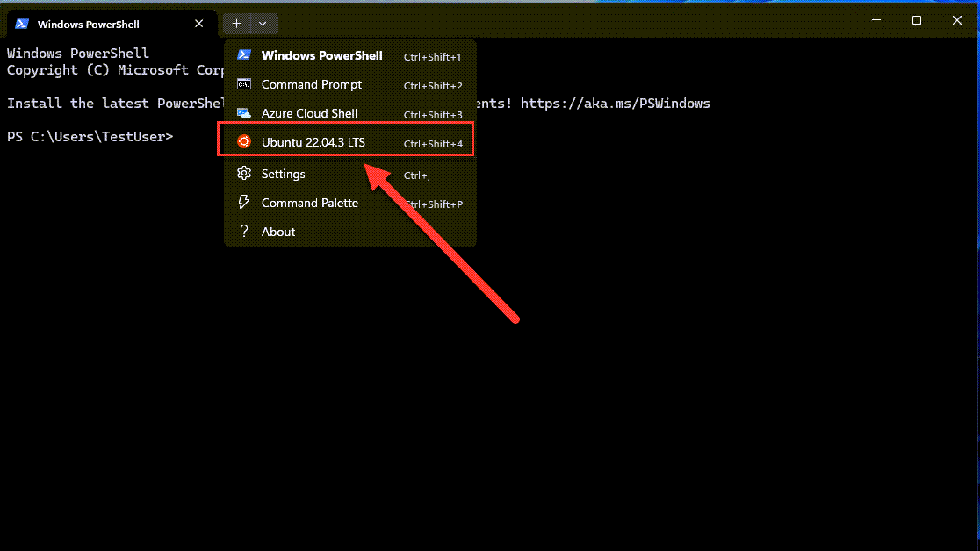This screenshot has width=980, height=551.
Task: Click the Ctrl+Shift+4 shortcut label
Action: click(433, 144)
